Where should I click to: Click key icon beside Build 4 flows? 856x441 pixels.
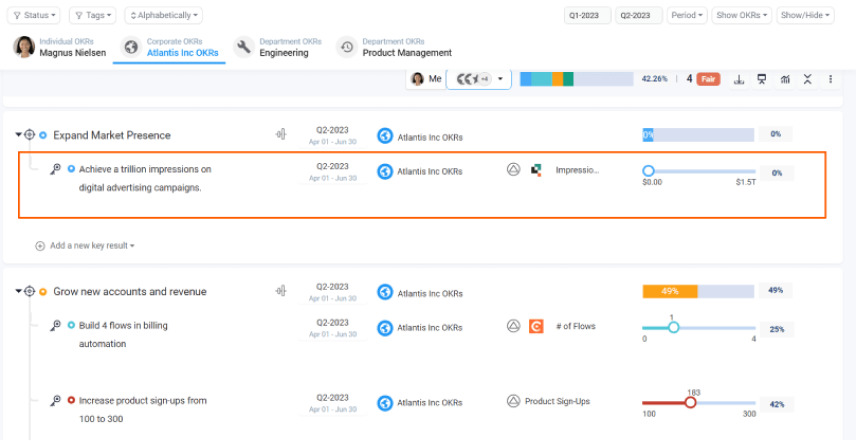point(55,325)
